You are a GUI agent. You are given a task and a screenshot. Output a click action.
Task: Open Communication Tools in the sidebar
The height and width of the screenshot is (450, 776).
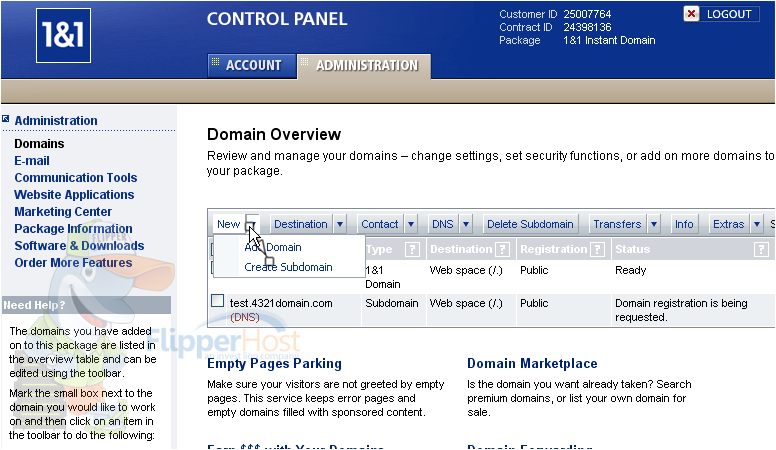[76, 178]
